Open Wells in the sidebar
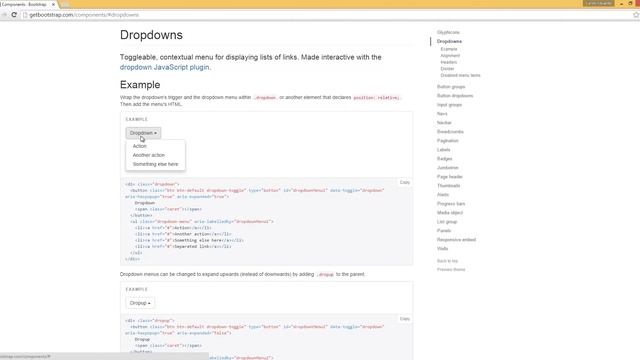This screenshot has height=360, width=640. 442,249
